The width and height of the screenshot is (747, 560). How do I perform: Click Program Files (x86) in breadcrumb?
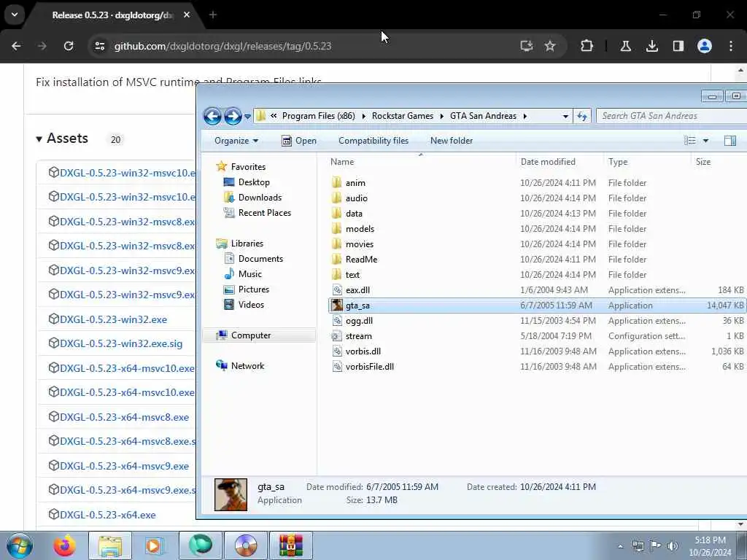tap(318, 116)
